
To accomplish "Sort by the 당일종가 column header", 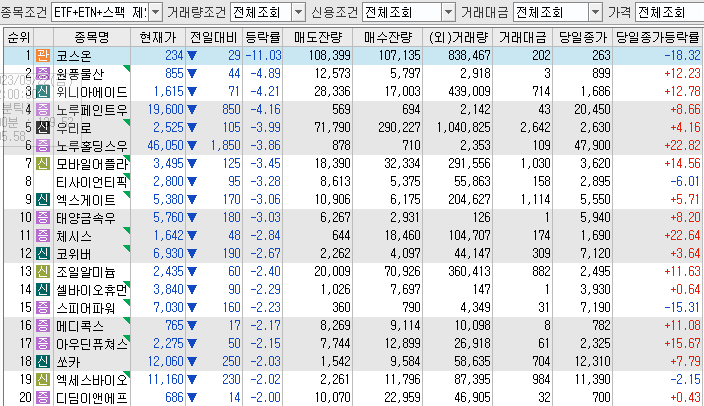I will [x=583, y=37].
